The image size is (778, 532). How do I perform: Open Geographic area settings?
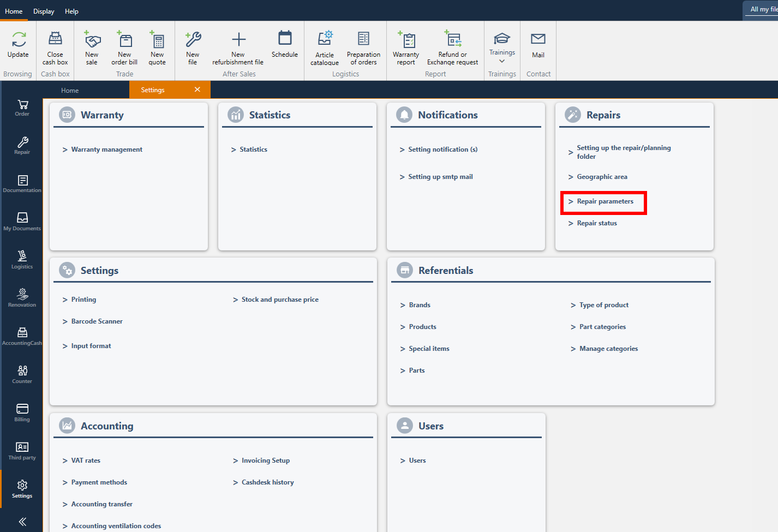click(602, 177)
